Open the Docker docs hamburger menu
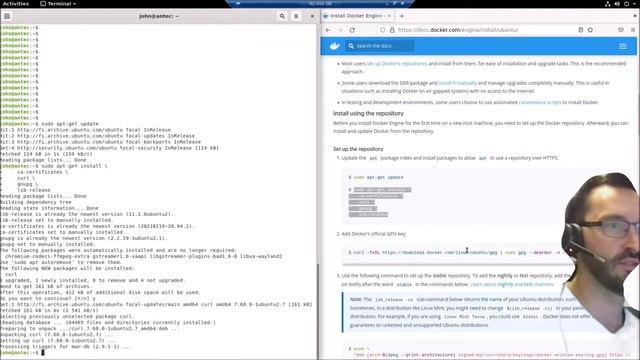 point(623,46)
